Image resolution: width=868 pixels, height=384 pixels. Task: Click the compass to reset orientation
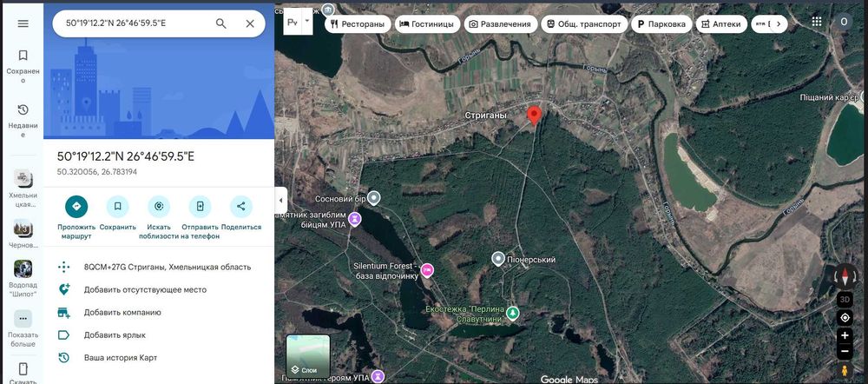pos(845,276)
